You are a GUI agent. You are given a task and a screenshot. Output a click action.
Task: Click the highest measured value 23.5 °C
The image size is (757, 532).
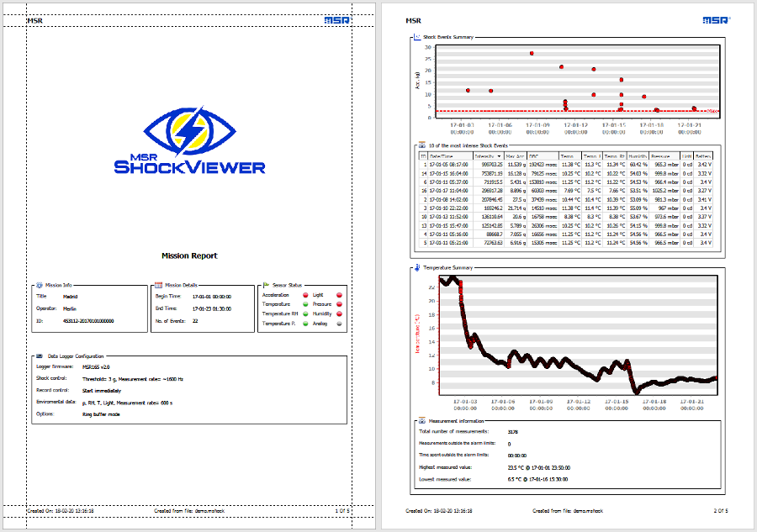pos(539,468)
